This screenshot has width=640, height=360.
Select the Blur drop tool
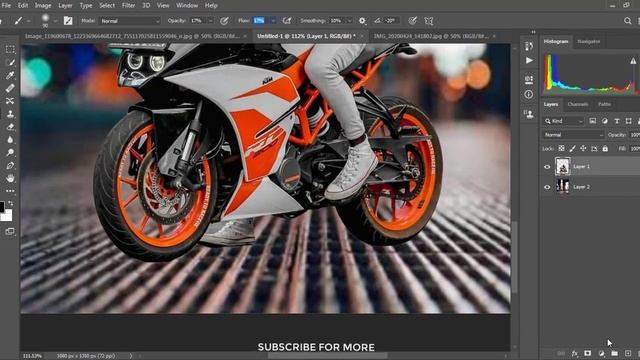tap(10, 140)
